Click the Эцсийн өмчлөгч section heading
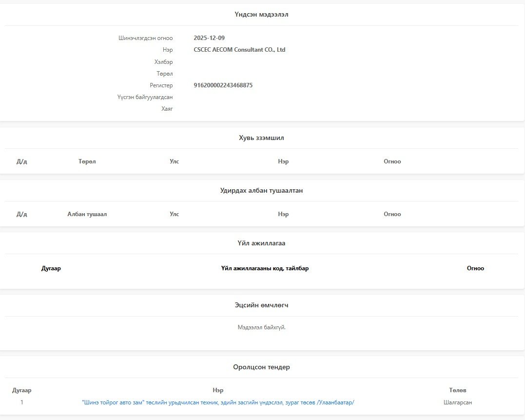This screenshot has height=420, width=525. [x=261, y=305]
